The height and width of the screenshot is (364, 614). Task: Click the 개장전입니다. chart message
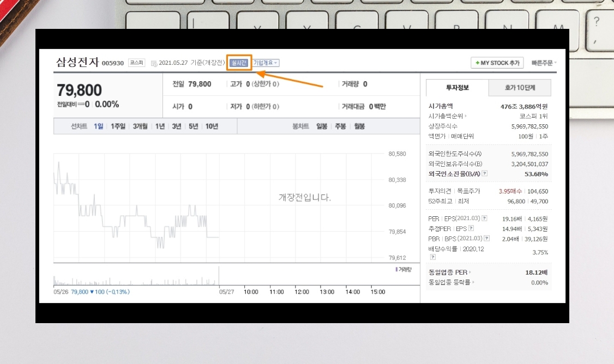coord(305,197)
